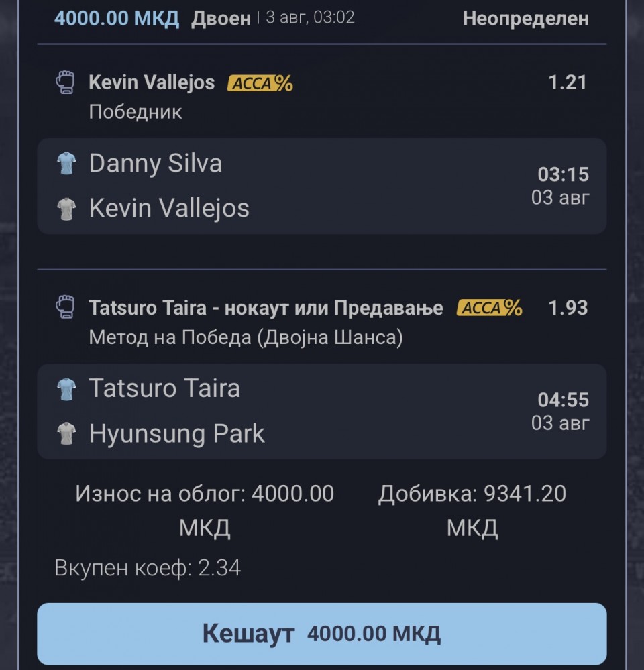This screenshot has height=670, width=644.
Task: Click the ACCA% badge next to Предавање
Action: pyautogui.click(x=489, y=308)
